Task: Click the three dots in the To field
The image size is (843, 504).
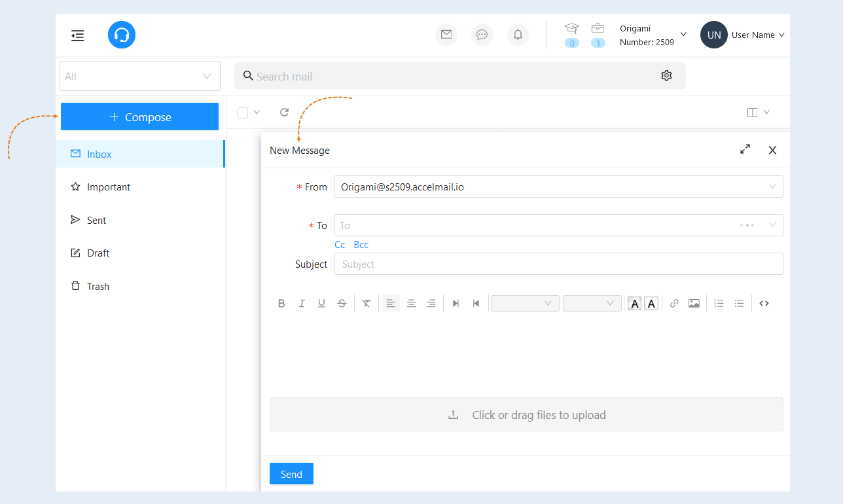Action: [x=747, y=225]
